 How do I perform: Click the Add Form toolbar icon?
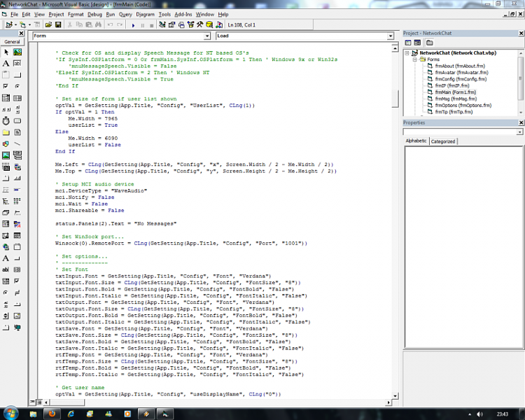(22, 24)
